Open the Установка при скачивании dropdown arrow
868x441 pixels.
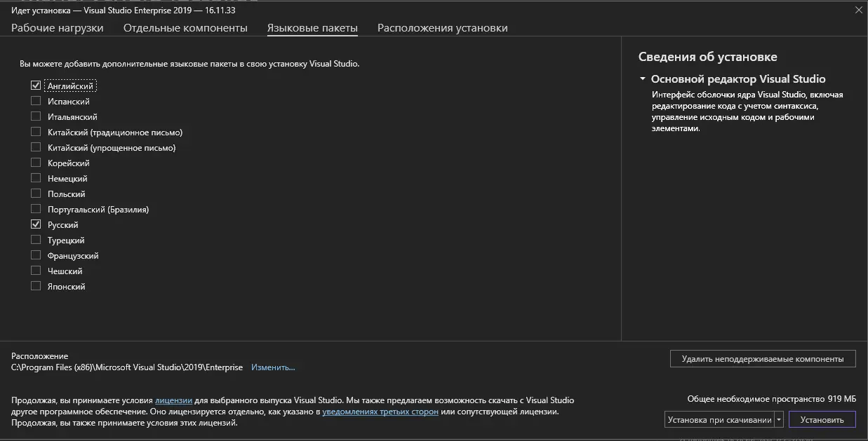pos(778,420)
